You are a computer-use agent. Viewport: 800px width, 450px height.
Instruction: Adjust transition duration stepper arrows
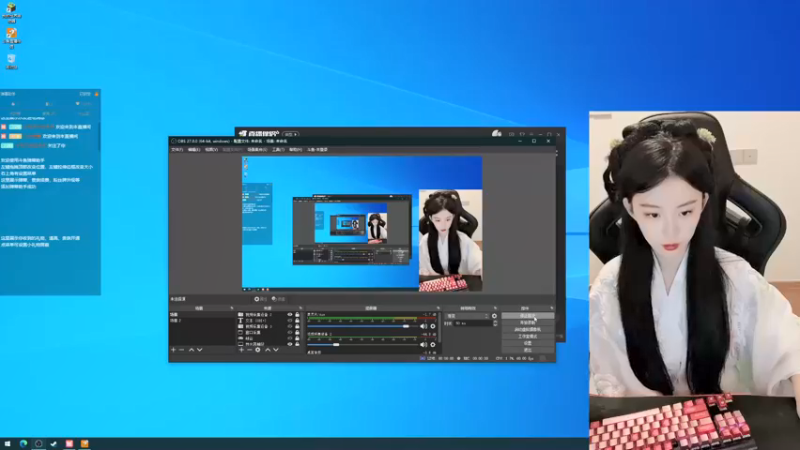coord(495,323)
